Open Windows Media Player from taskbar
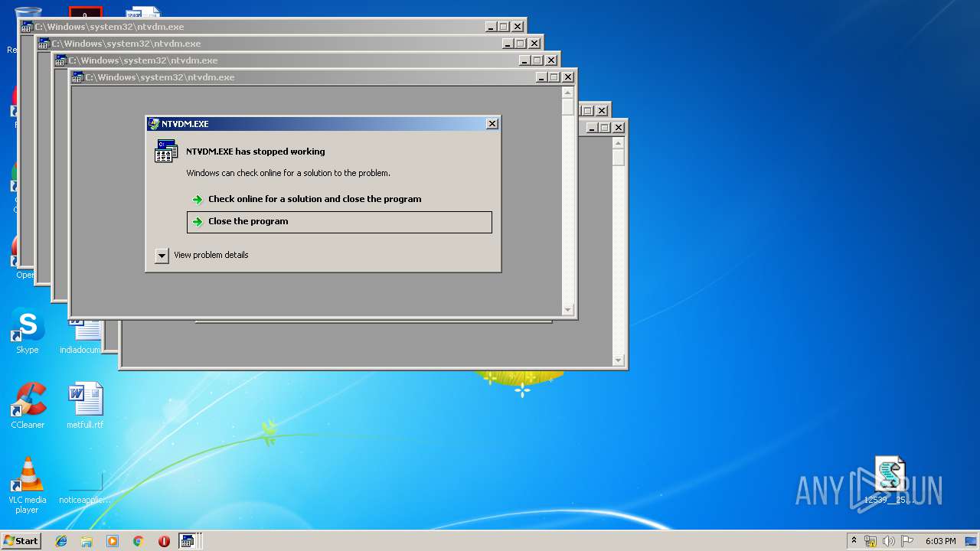Viewport: 980px width, 551px height. coord(113,541)
